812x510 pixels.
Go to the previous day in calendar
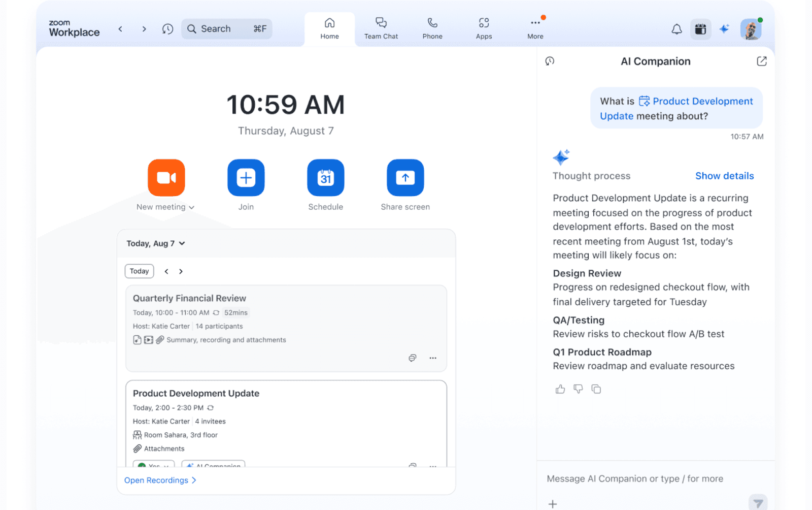[166, 271]
